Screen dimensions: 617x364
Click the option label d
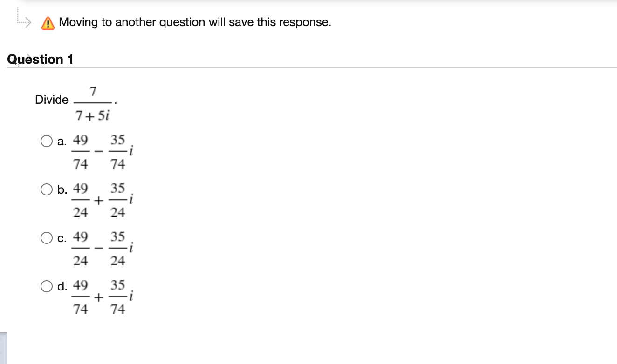click(x=62, y=287)
